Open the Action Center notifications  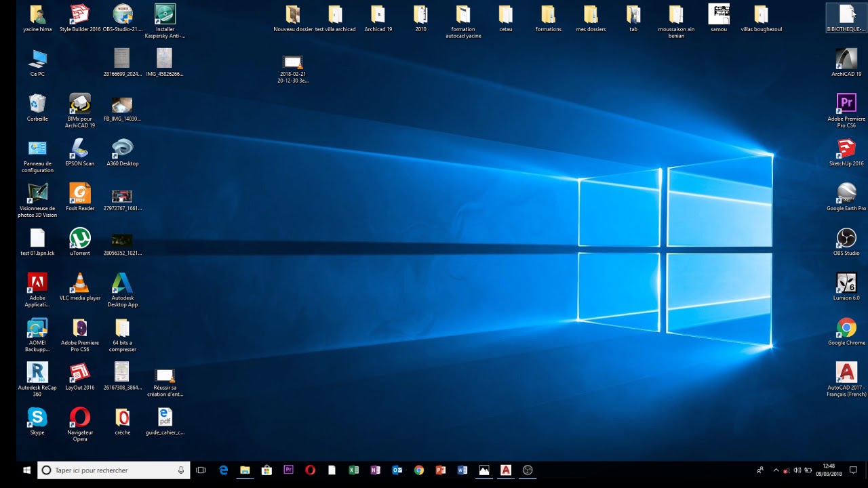[854, 470]
